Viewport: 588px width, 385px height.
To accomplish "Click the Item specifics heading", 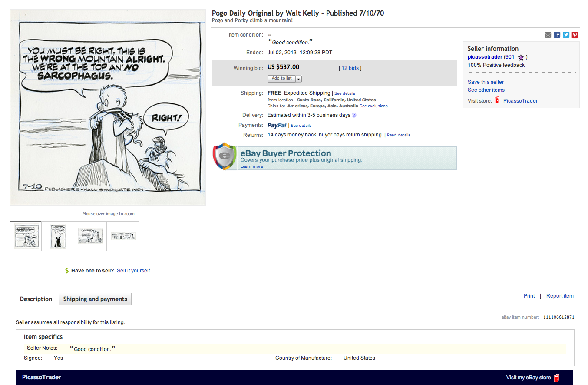I will coord(43,337).
